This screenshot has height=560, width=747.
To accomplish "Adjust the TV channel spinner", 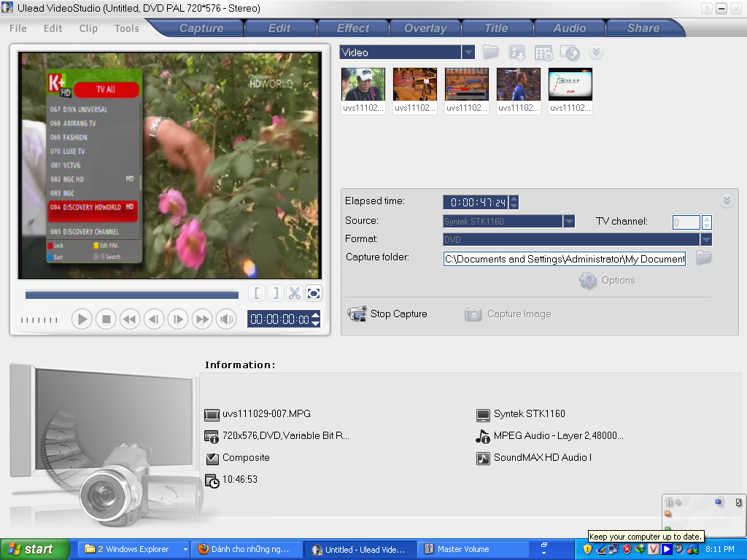I will (706, 222).
